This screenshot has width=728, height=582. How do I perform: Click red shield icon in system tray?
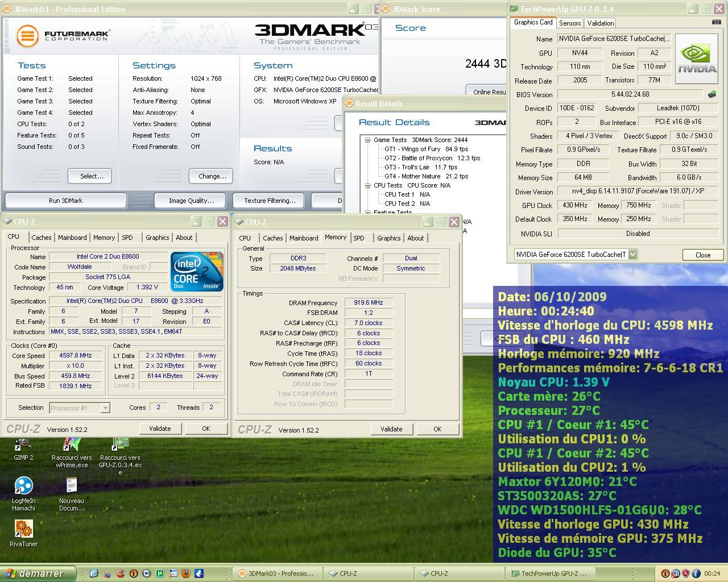coord(685,573)
